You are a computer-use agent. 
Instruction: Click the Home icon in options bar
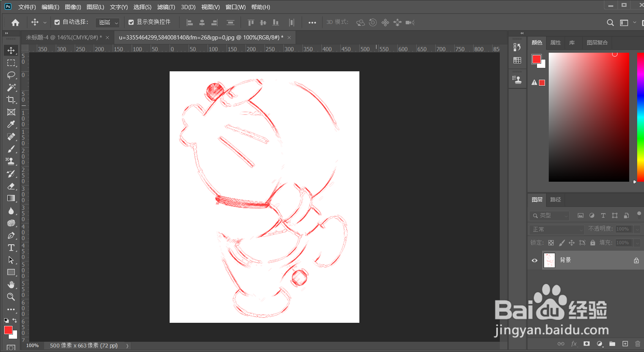(15, 22)
